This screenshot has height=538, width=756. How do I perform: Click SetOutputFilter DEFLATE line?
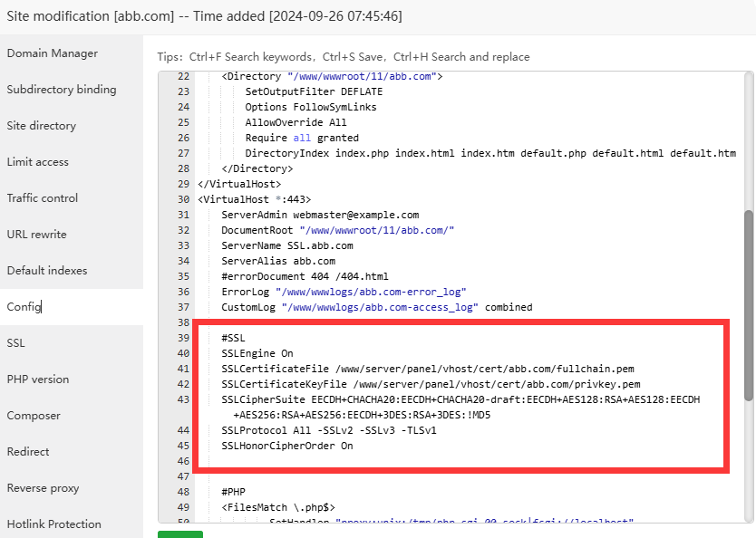click(x=314, y=91)
